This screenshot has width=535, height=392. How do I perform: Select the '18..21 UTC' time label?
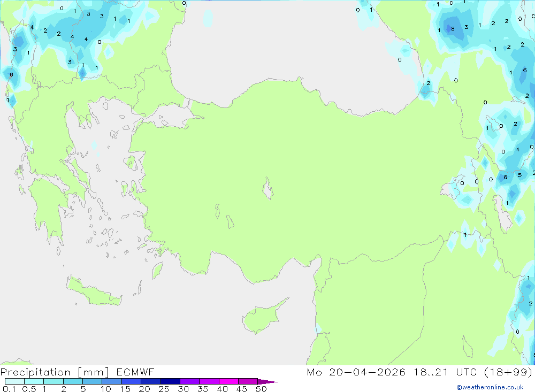pos(445,372)
